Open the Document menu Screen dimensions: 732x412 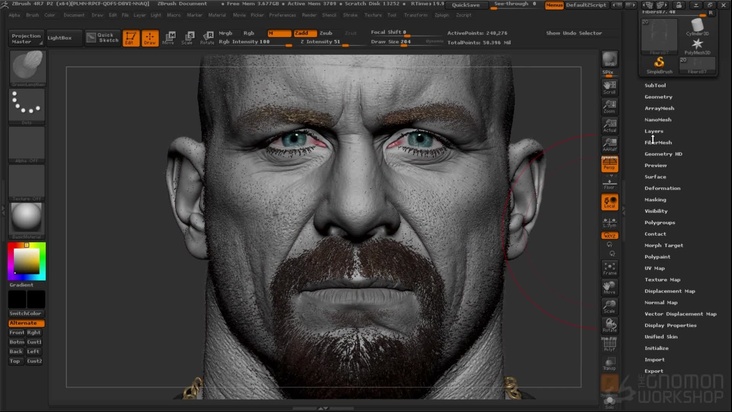74,15
